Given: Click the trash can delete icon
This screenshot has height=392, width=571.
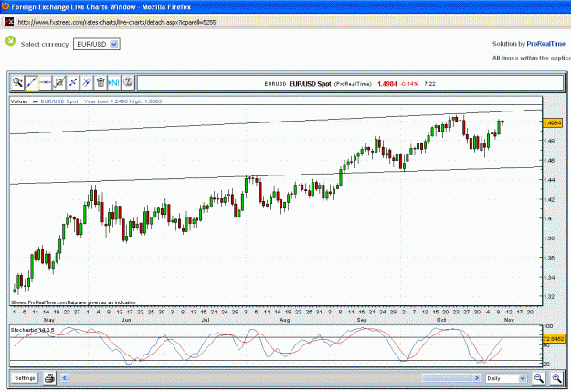Looking at the screenshot, I should 100,83.
